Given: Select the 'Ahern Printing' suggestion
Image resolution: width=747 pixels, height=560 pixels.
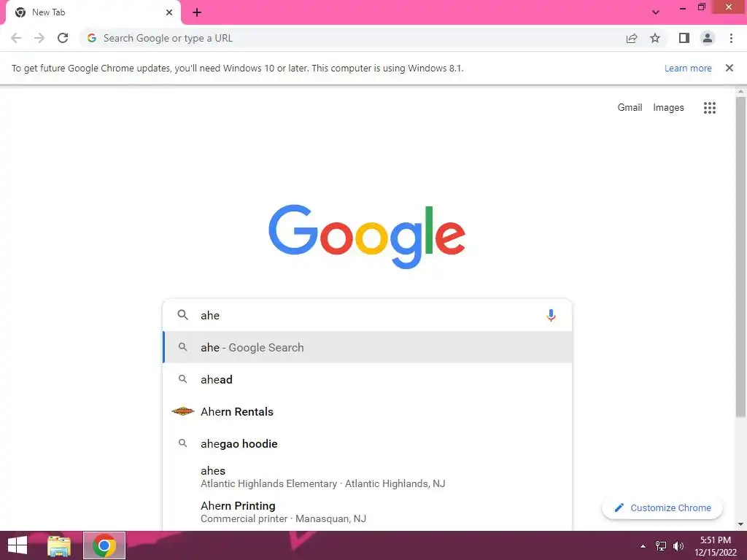Looking at the screenshot, I should click(x=367, y=512).
